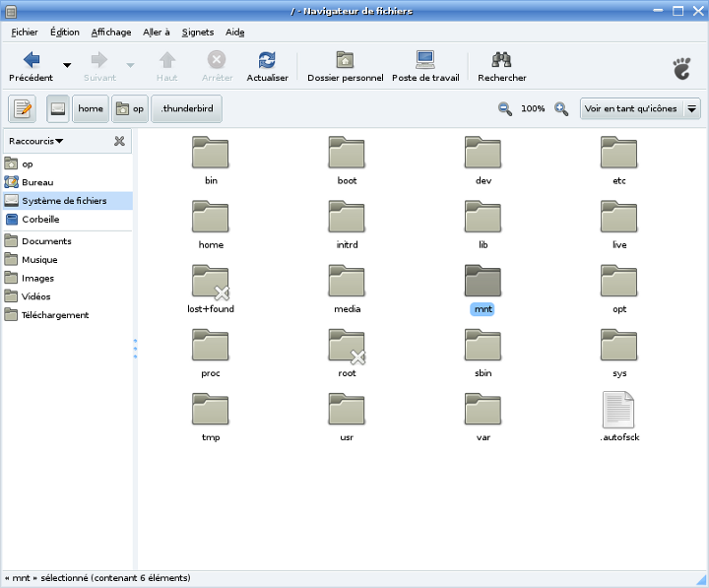This screenshot has height=588, width=709.
Task: Open the Affichage menu
Action: click(x=111, y=33)
